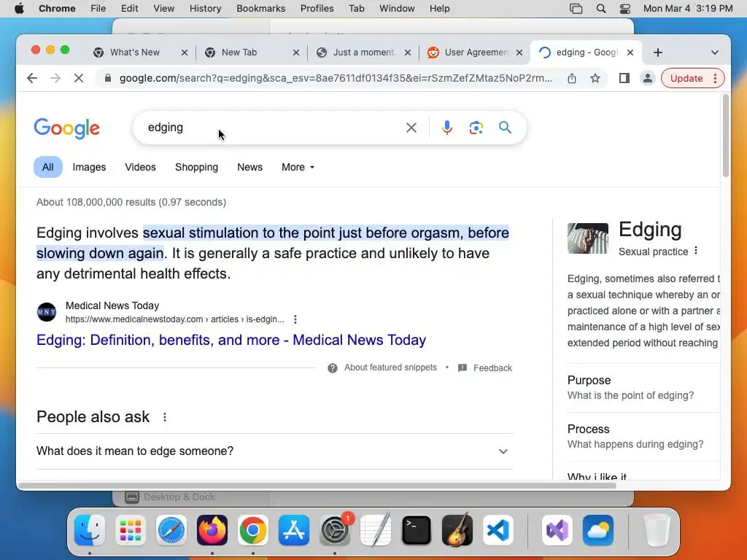Viewport: 747px width, 560px height.
Task: Open the Chrome side panel
Action: click(x=624, y=78)
